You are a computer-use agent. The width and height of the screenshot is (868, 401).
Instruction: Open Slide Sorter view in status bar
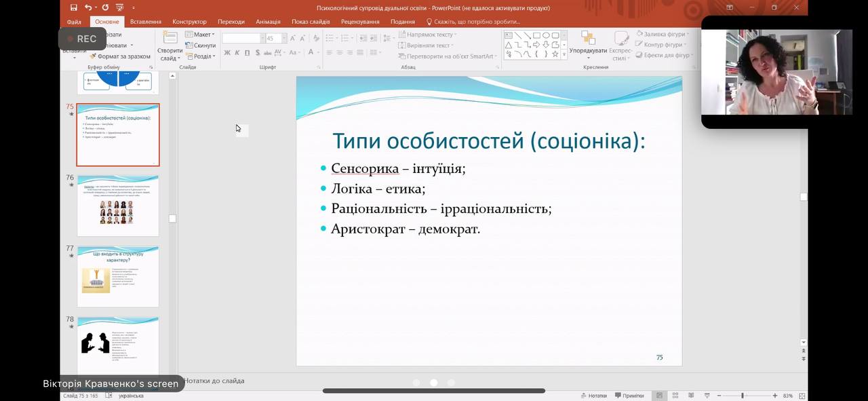pos(675,396)
